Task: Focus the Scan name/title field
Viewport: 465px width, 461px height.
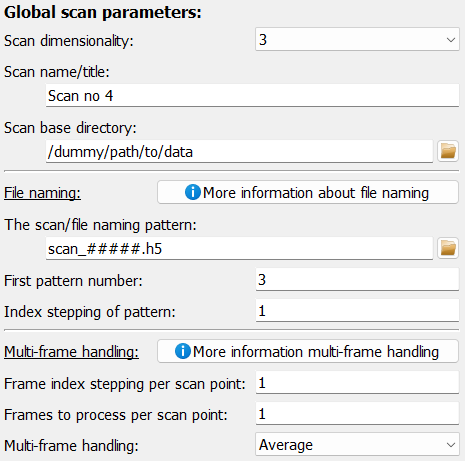Action: 252,96
